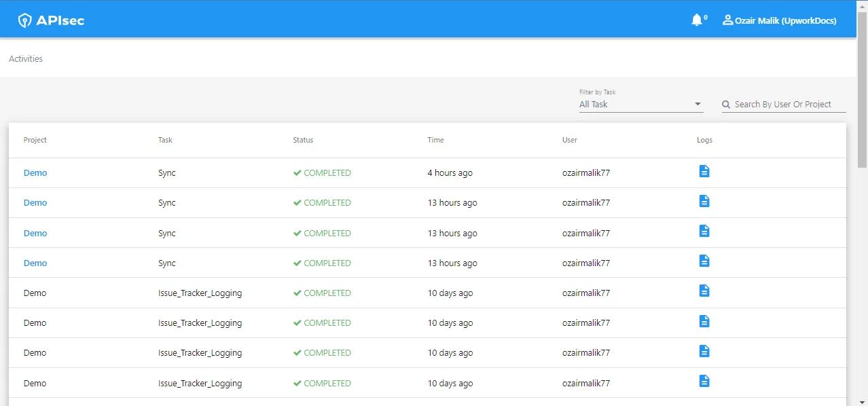
Task: Click the Project column header
Action: pyautogui.click(x=35, y=140)
